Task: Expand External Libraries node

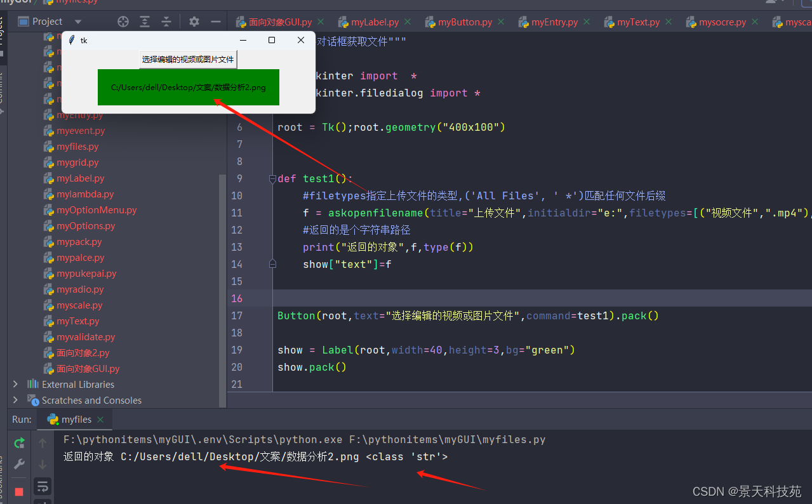Action: click(16, 384)
